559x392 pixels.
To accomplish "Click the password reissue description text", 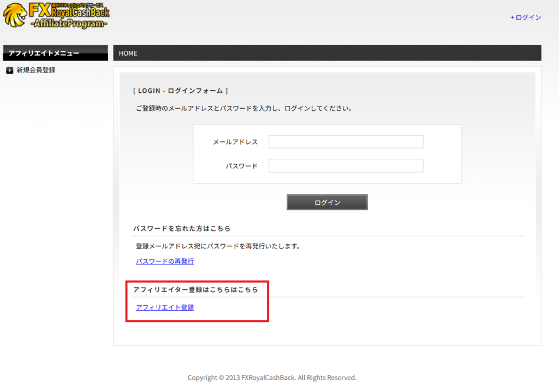I will click(x=219, y=246).
